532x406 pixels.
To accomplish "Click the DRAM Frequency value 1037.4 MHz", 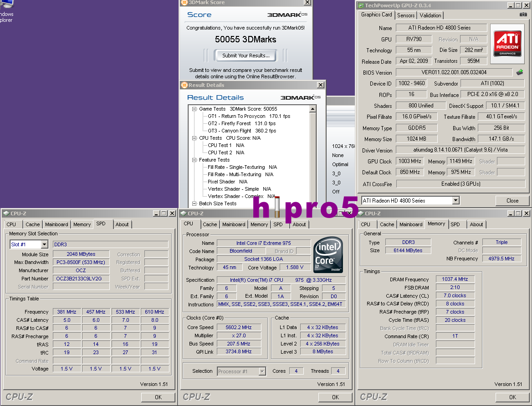I will pos(455,279).
